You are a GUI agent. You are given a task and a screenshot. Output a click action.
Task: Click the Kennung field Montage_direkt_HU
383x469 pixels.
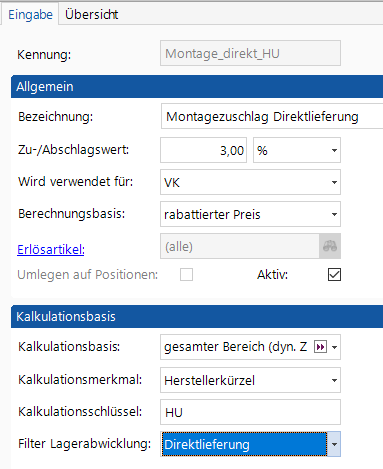tap(250, 53)
